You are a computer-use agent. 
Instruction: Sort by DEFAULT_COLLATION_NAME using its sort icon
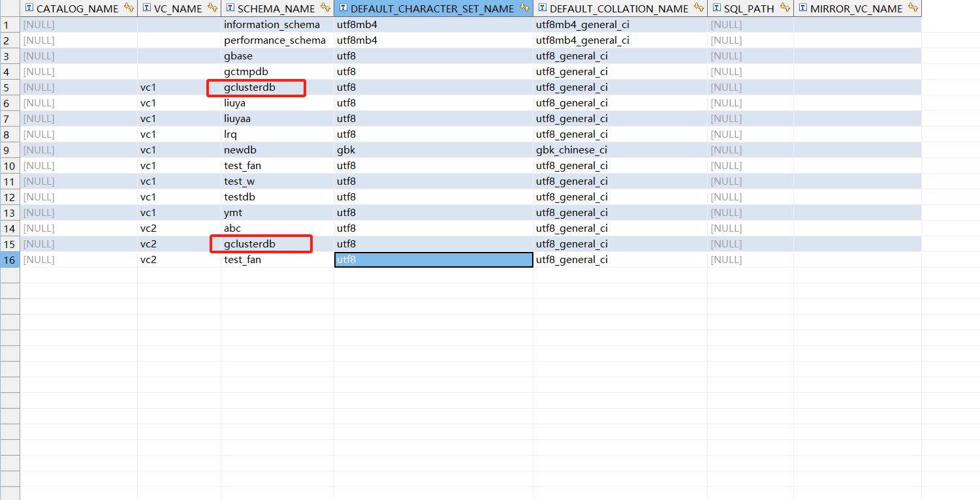tap(699, 8)
